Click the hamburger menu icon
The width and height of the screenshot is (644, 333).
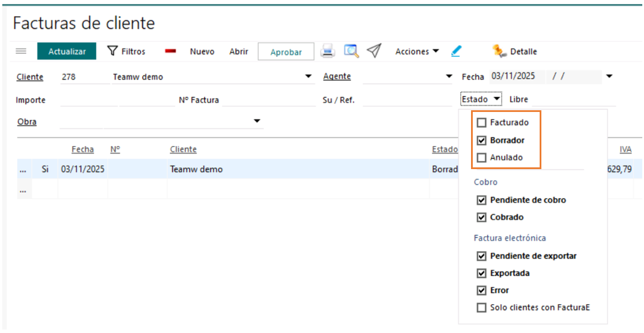pyautogui.click(x=21, y=51)
